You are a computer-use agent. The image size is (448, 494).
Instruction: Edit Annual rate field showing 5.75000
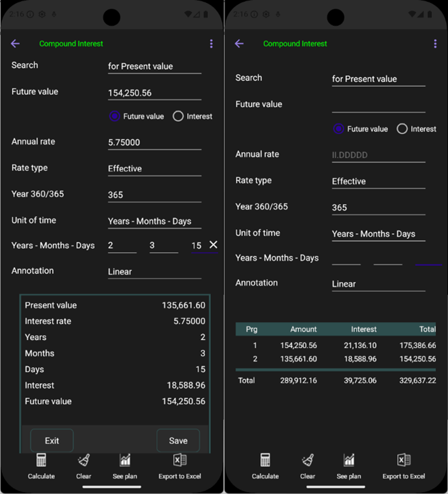[x=155, y=142]
